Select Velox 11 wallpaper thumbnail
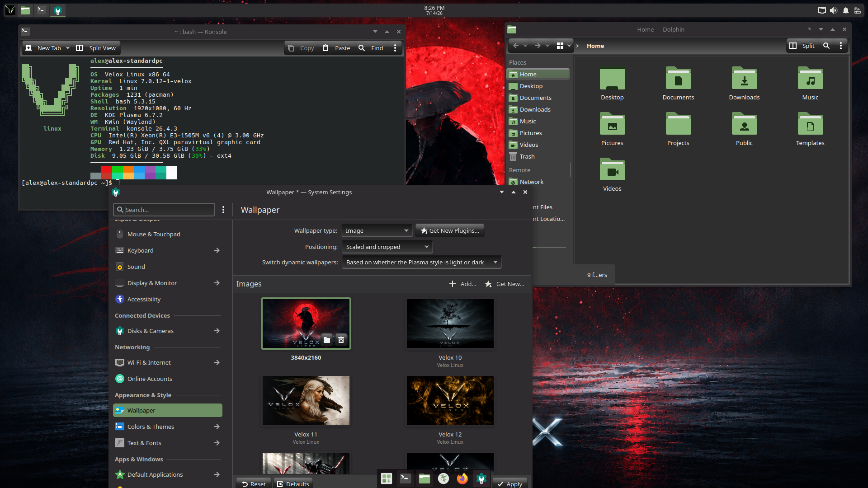 pos(306,400)
